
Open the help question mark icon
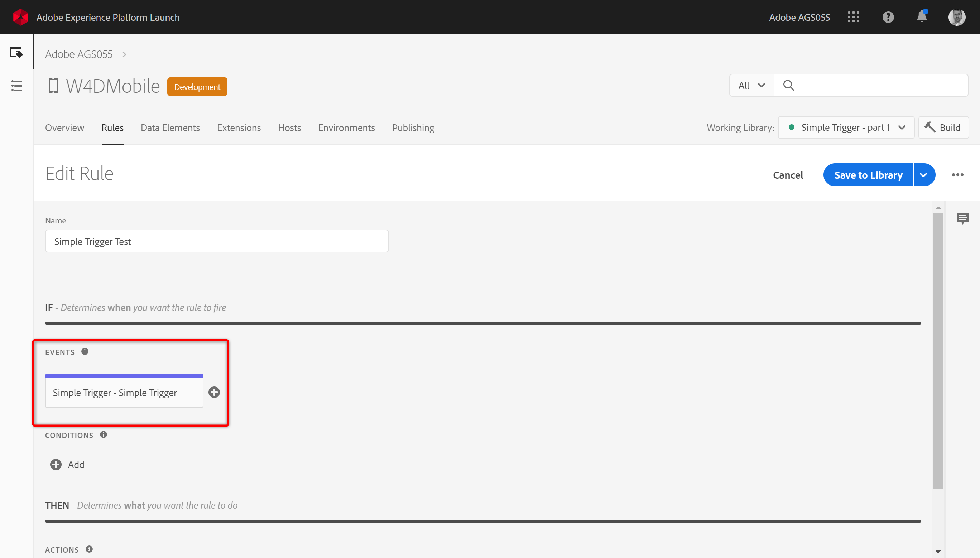click(888, 17)
